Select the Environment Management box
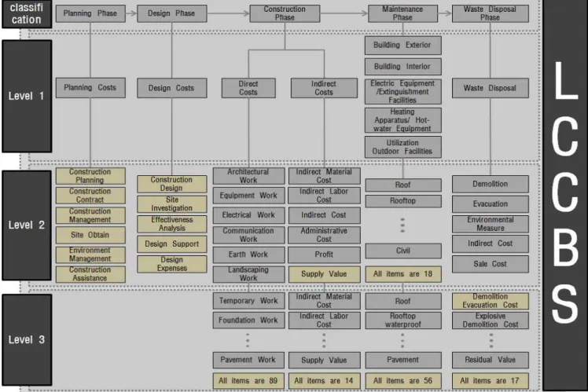 [90, 255]
